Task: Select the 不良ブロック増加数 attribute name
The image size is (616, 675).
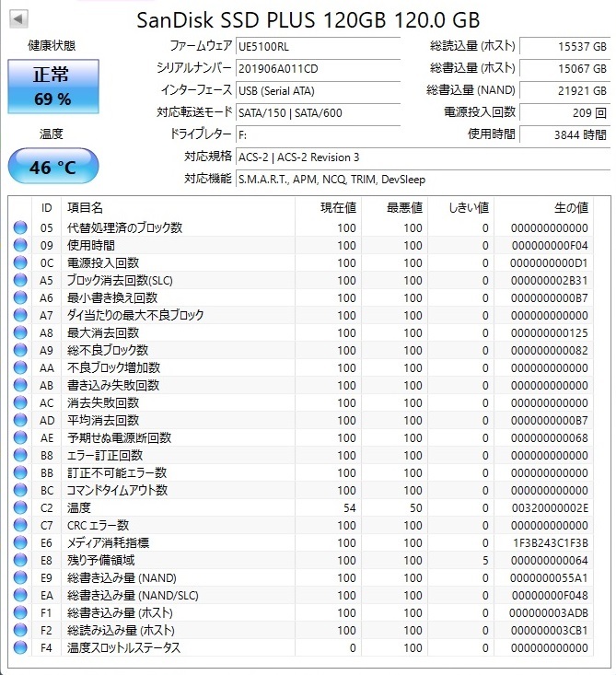Action: (113, 367)
